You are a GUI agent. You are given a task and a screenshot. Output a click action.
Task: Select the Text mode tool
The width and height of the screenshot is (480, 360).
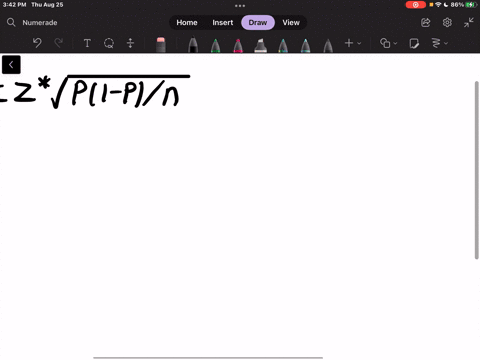[87, 43]
